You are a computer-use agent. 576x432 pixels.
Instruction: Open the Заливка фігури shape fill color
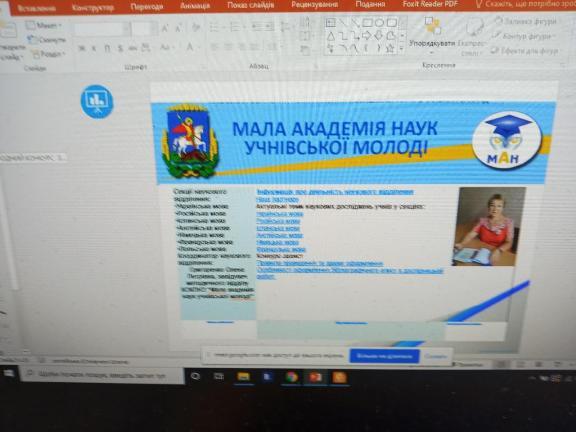click(525, 22)
